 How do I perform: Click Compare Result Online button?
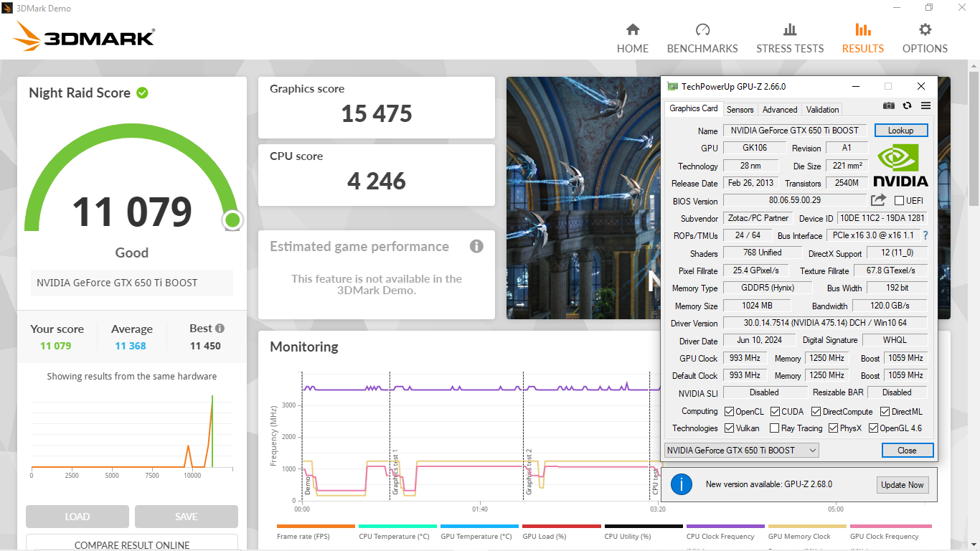click(132, 545)
